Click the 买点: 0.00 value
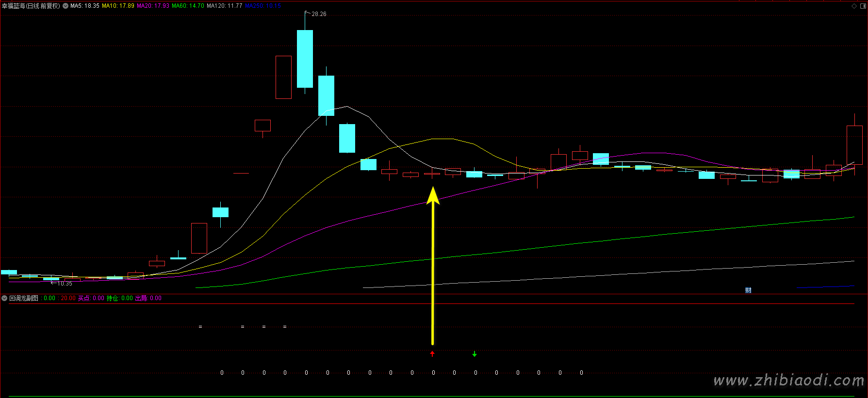 tap(91, 298)
